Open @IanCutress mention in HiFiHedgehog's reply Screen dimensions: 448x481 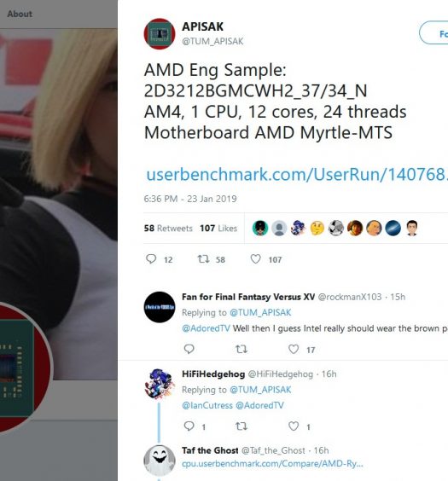click(x=207, y=406)
